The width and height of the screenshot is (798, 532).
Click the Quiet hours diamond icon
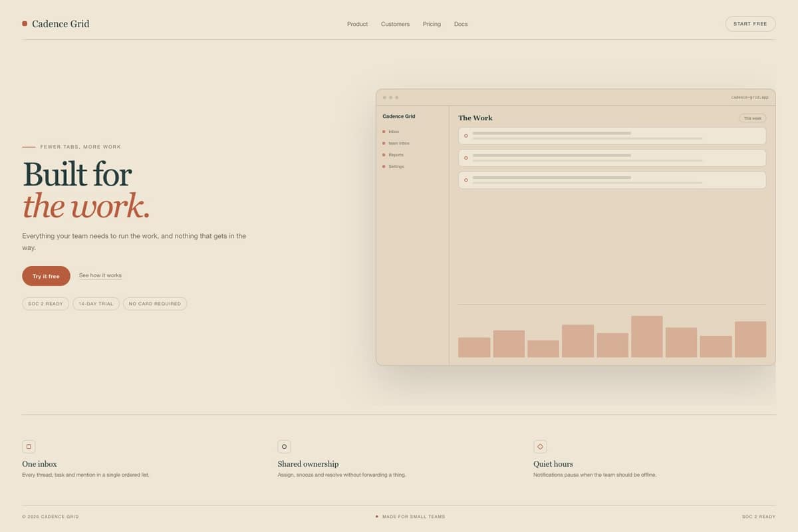(x=540, y=447)
